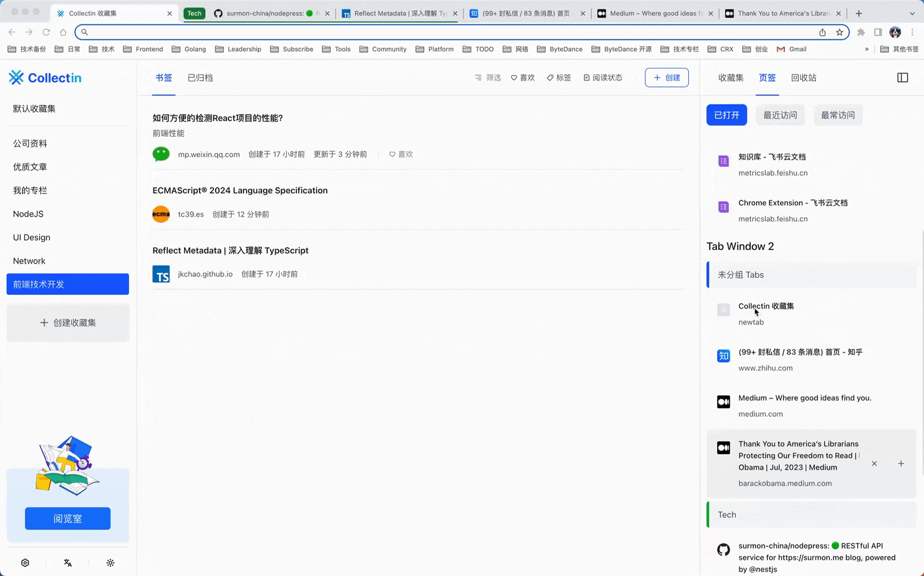The height and width of the screenshot is (576, 924).
Task: Open the settings gear in the sidebar footer
Action: coord(25,563)
